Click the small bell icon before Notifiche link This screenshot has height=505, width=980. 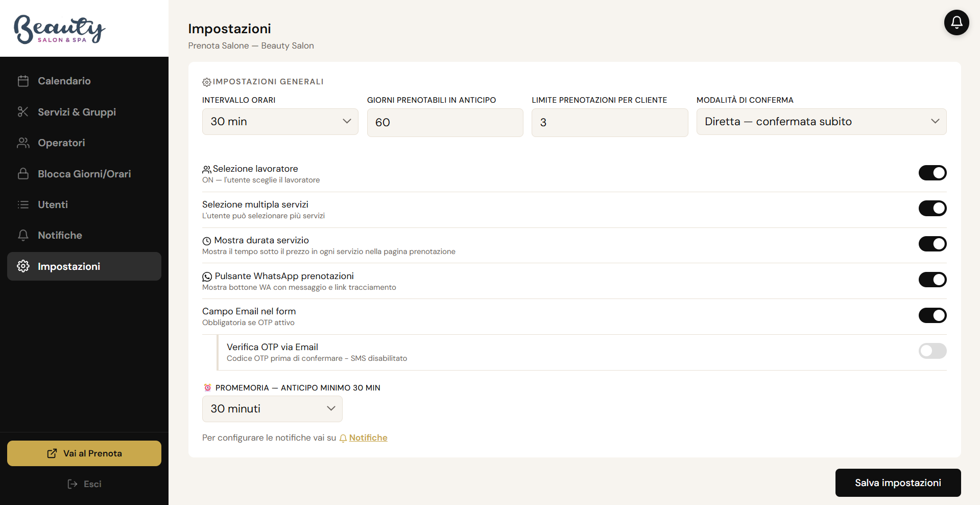(343, 438)
